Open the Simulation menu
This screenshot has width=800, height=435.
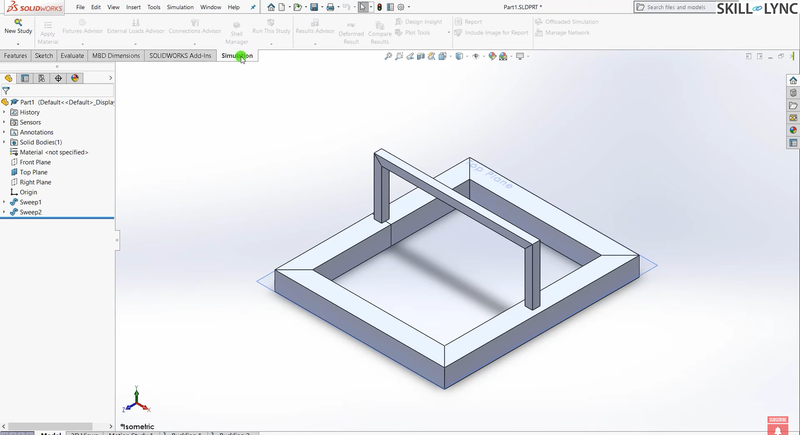180,7
